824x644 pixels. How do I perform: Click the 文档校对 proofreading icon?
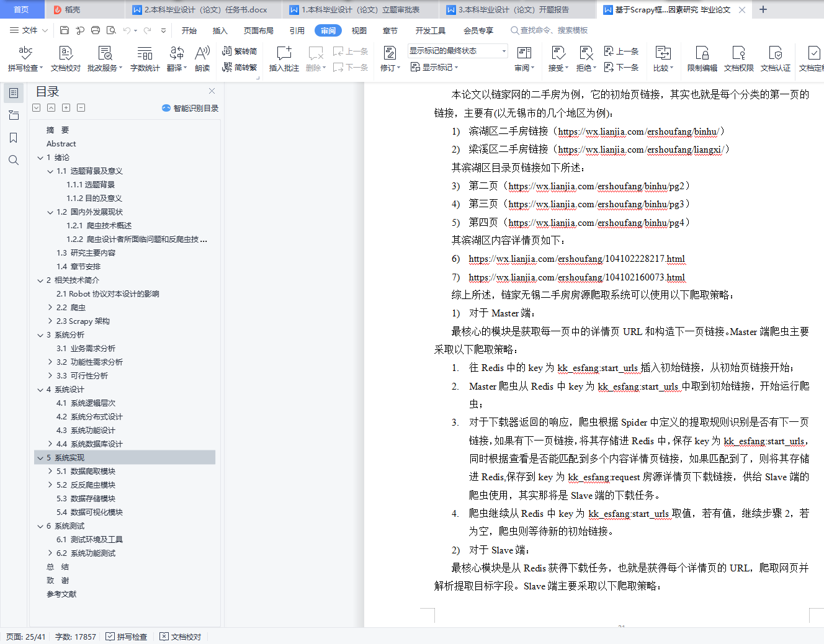point(66,59)
